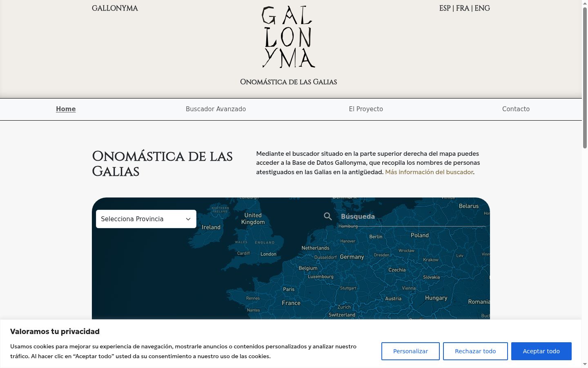588x368 pixels.
Task: Click the London label on the map
Action: point(268,254)
